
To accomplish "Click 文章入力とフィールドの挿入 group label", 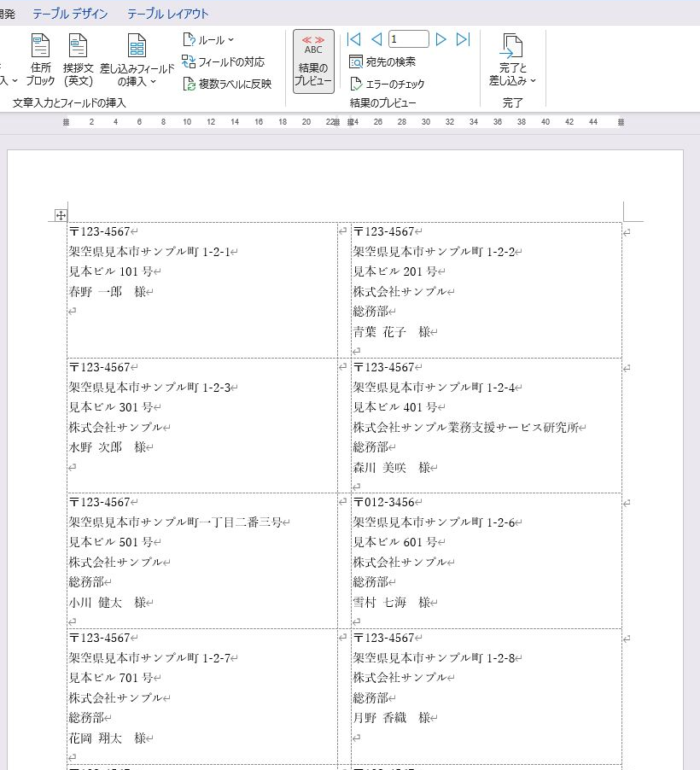I will point(69,103).
